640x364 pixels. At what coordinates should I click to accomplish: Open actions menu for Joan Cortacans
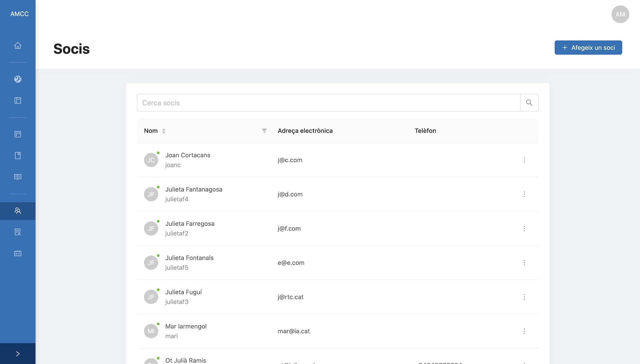[524, 160]
